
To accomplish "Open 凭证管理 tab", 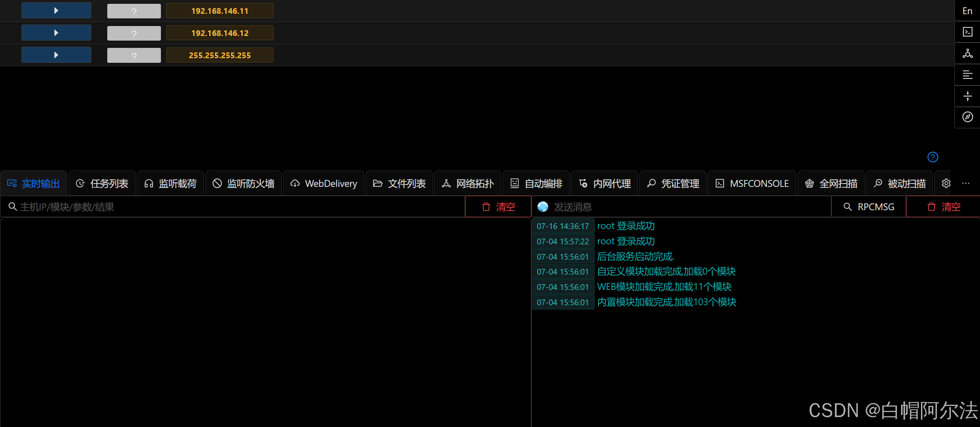I will [673, 183].
